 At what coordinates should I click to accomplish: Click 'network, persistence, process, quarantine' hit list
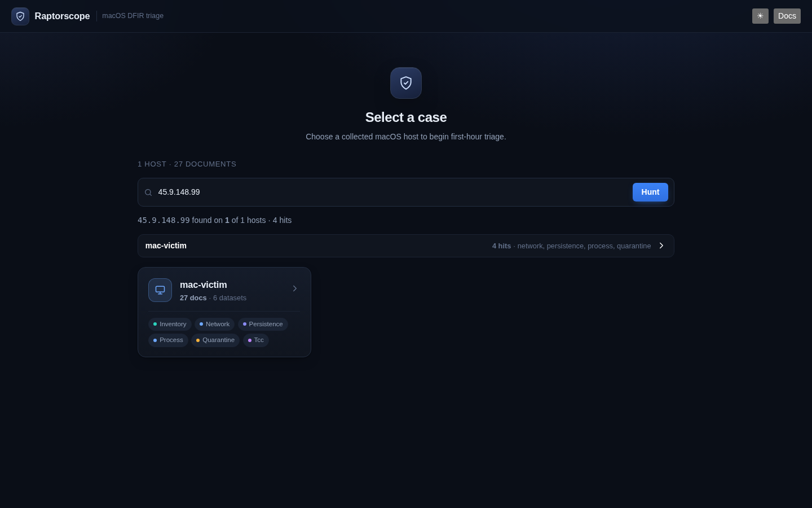(584, 246)
